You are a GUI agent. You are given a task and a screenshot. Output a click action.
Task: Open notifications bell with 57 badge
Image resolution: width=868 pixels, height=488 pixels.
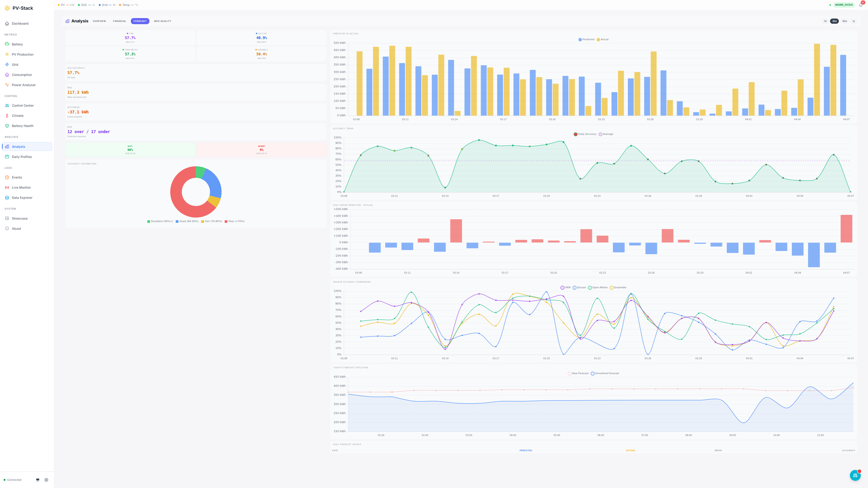[860, 5]
